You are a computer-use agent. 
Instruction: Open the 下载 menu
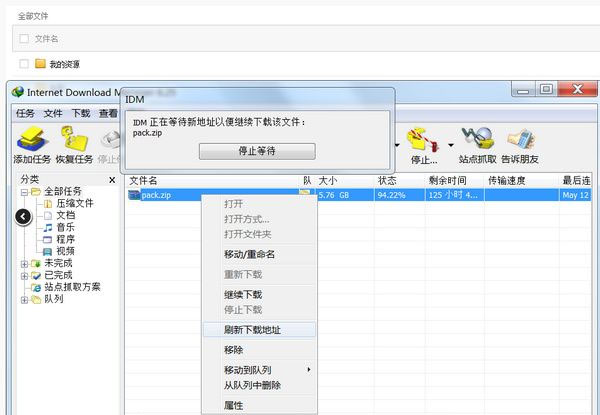81,113
